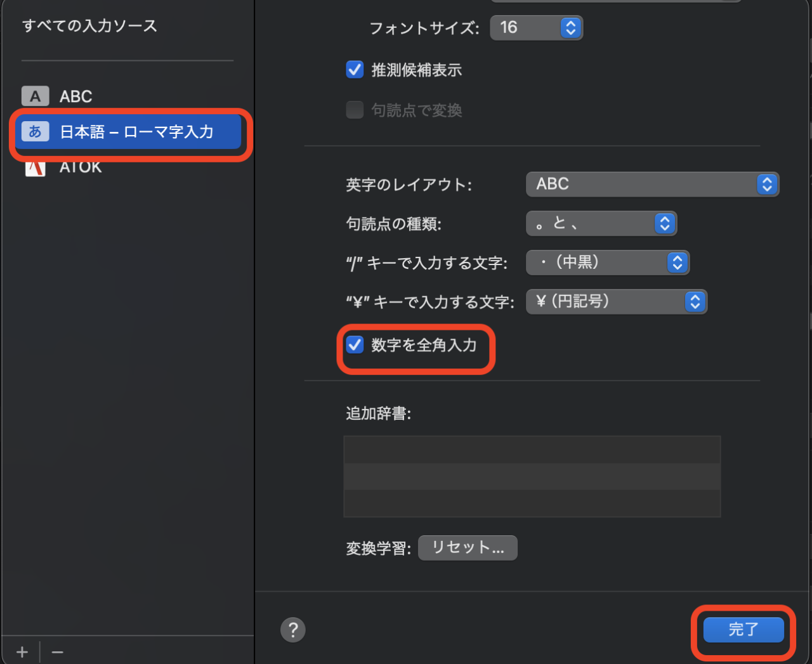Open the 句読点の種類 dropdown
Screen dimensions: 812x664
click(x=664, y=223)
